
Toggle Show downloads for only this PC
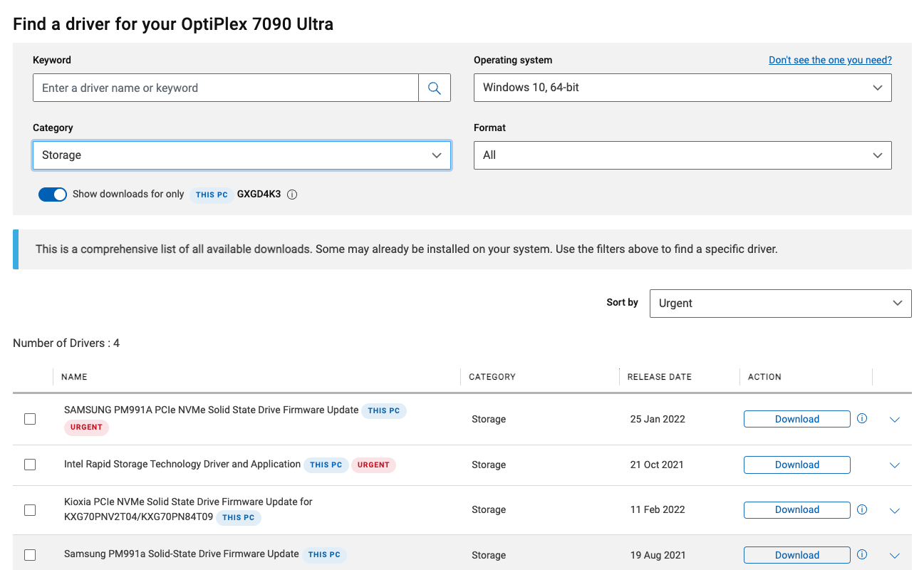tap(53, 195)
